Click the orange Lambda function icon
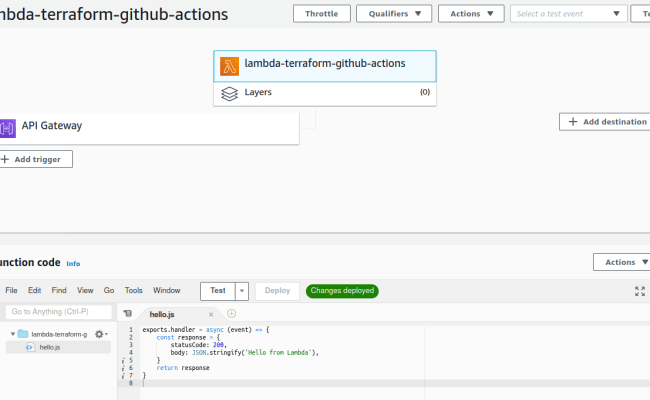650x400 pixels. click(229, 66)
